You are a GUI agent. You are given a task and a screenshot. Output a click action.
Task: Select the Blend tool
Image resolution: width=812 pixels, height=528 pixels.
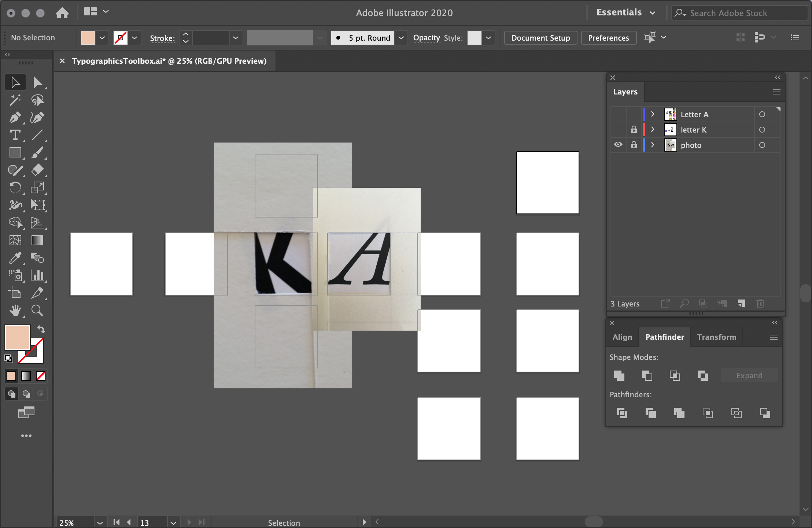pos(37,258)
